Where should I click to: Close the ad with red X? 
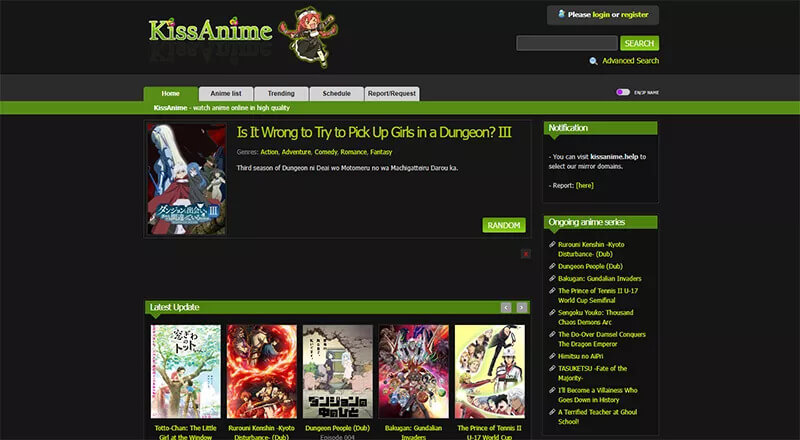tap(526, 254)
